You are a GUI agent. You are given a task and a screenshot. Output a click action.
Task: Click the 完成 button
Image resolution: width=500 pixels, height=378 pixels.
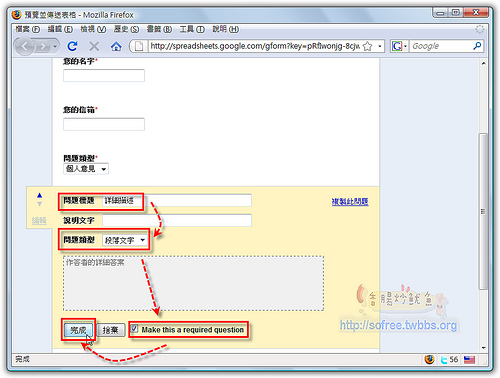click(x=78, y=330)
